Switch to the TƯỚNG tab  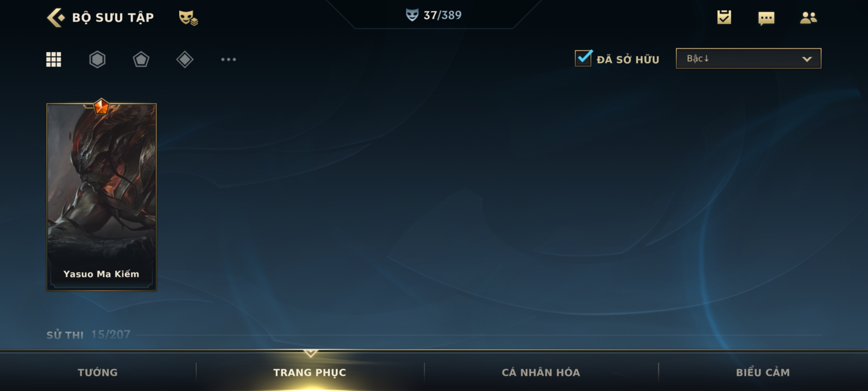coord(98,372)
